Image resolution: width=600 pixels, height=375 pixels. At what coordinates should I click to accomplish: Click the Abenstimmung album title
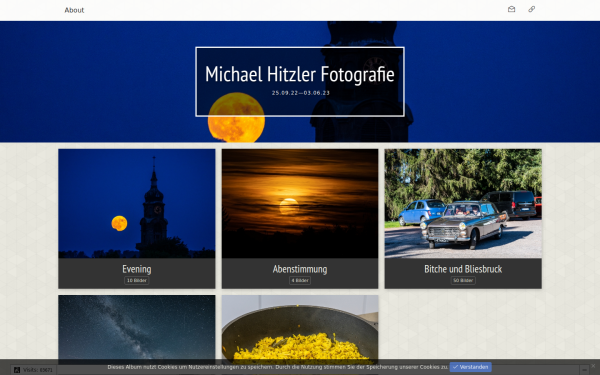pyautogui.click(x=300, y=269)
